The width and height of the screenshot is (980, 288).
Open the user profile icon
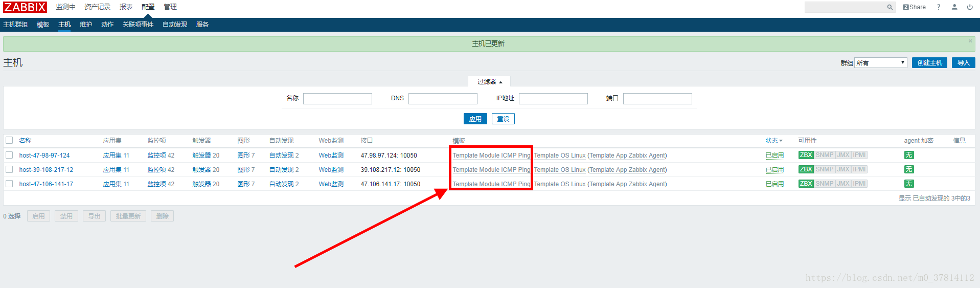point(954,7)
